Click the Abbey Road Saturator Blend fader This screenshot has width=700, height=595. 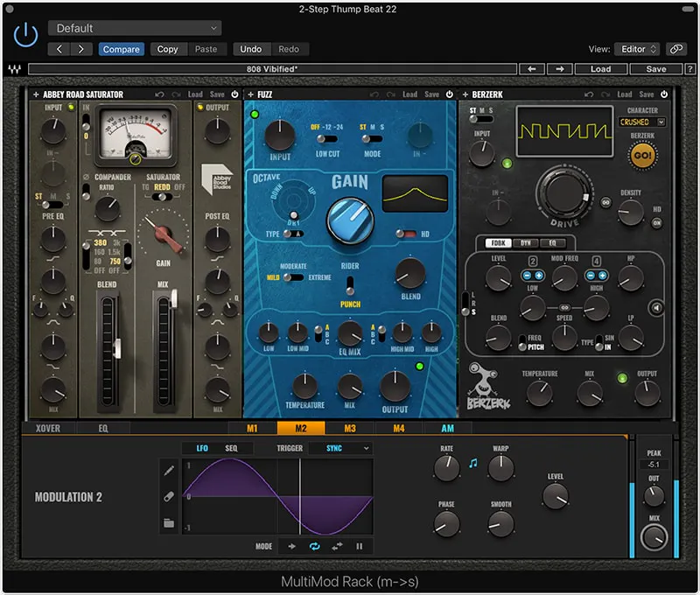(x=116, y=348)
